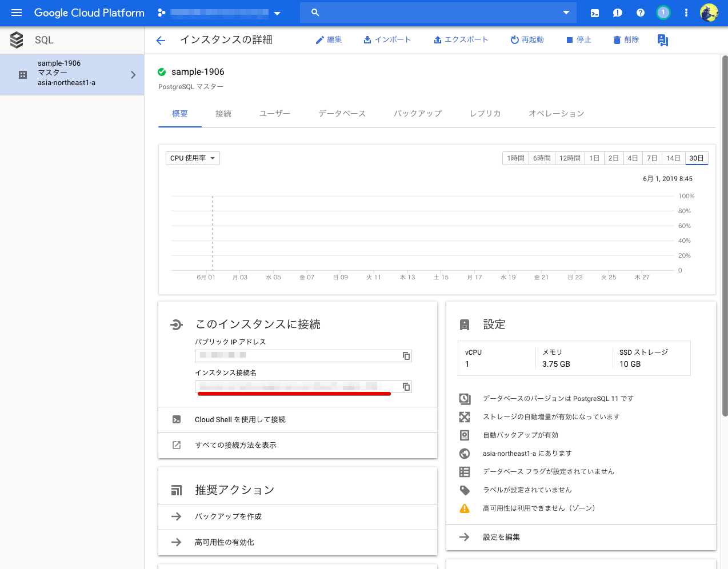Screen dimensions: 728x569
Task: Switch to the レプリカ tab
Action: [485, 114]
